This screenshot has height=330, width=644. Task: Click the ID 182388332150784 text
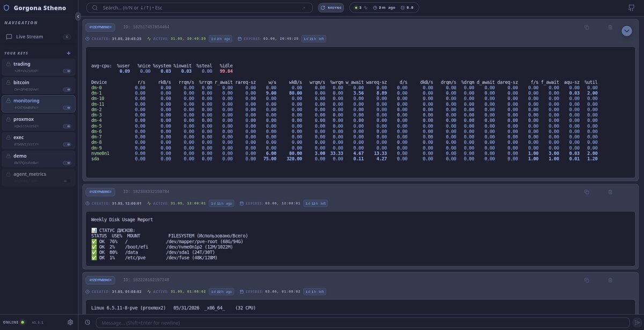(x=146, y=192)
